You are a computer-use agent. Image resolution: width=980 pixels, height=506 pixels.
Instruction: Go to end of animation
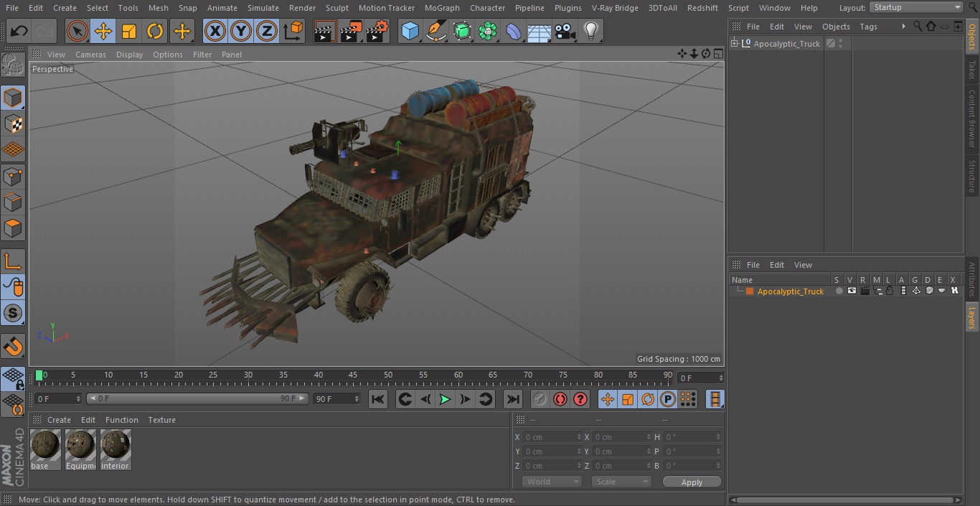pos(512,399)
